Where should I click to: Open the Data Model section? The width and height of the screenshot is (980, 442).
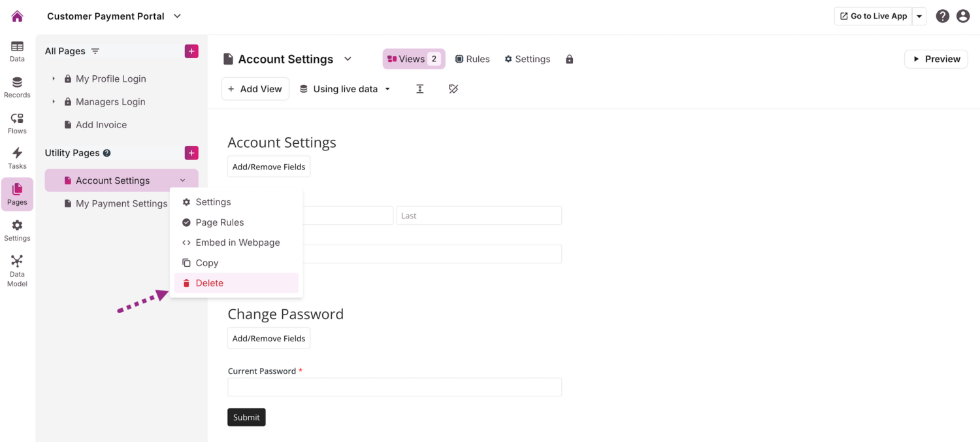17,270
